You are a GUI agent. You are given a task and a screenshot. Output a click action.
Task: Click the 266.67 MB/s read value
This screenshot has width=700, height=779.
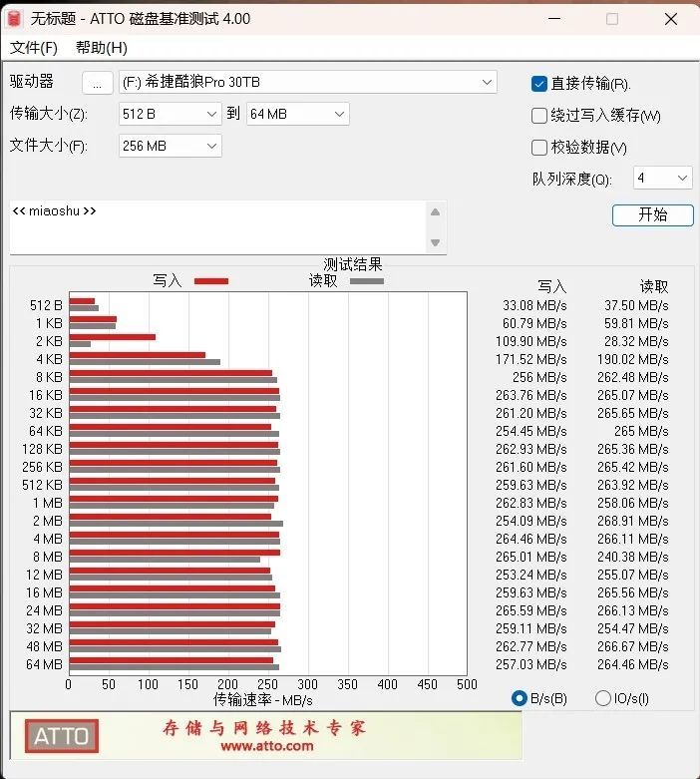pos(633,646)
